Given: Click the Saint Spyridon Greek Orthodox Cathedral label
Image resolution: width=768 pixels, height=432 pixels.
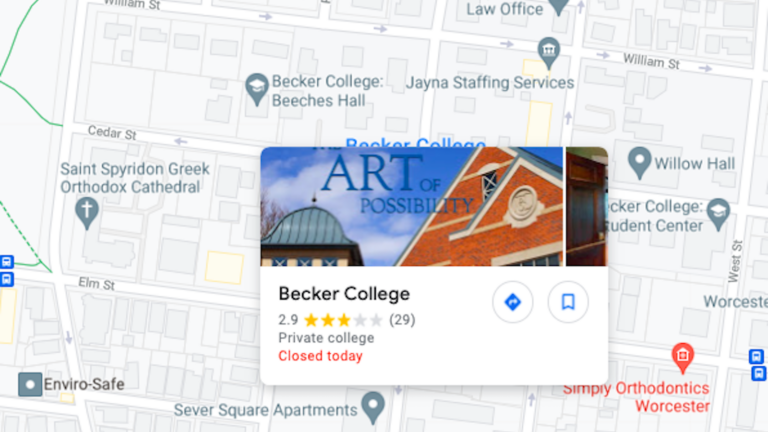Looking at the screenshot, I should click(x=135, y=178).
